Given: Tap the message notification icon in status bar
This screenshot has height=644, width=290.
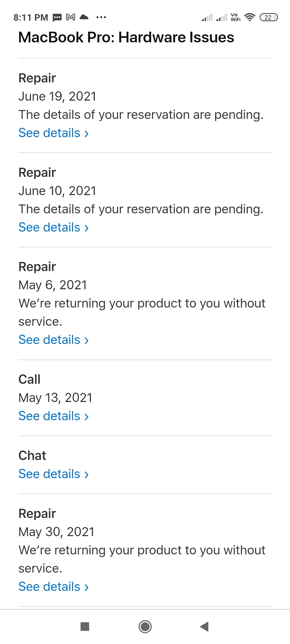Looking at the screenshot, I should coord(57,18).
